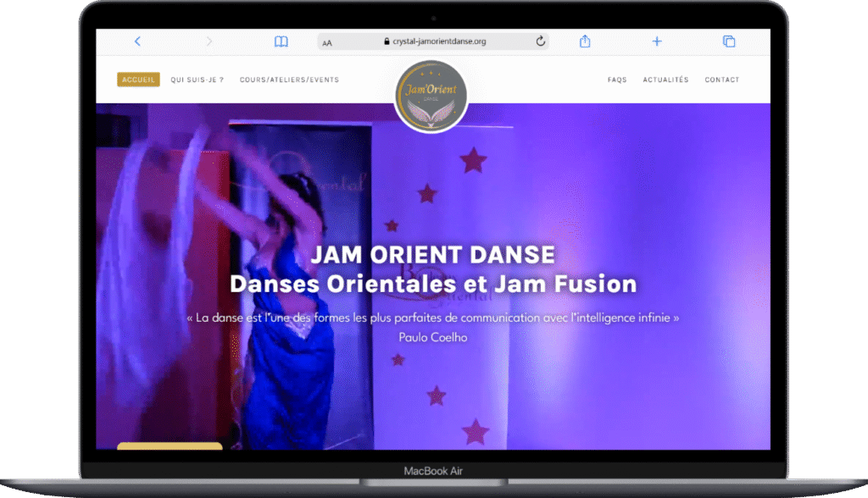868x498 pixels.
Task: Expand the COURS/ATELIERS/EVENTS menu
Action: point(289,80)
